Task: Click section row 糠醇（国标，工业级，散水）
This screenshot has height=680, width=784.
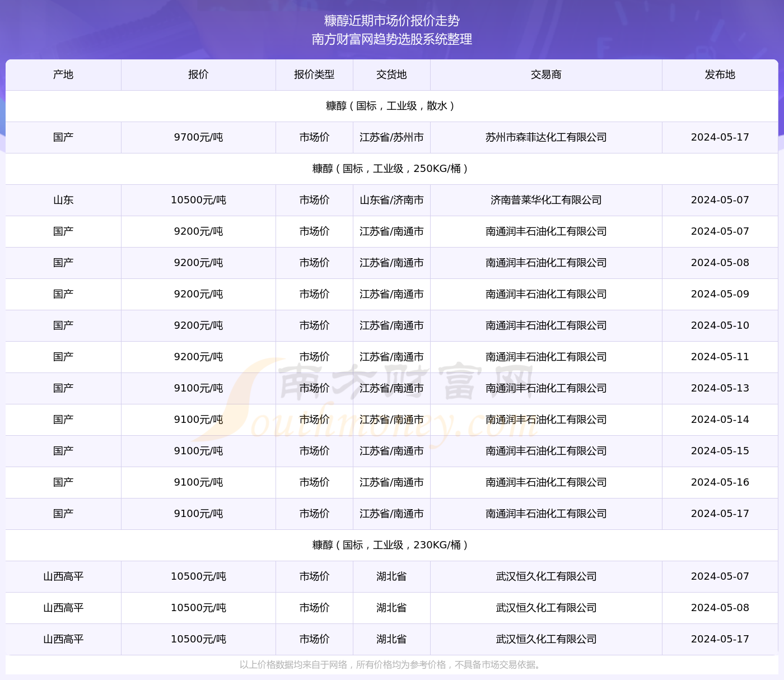Action: pyautogui.click(x=391, y=106)
